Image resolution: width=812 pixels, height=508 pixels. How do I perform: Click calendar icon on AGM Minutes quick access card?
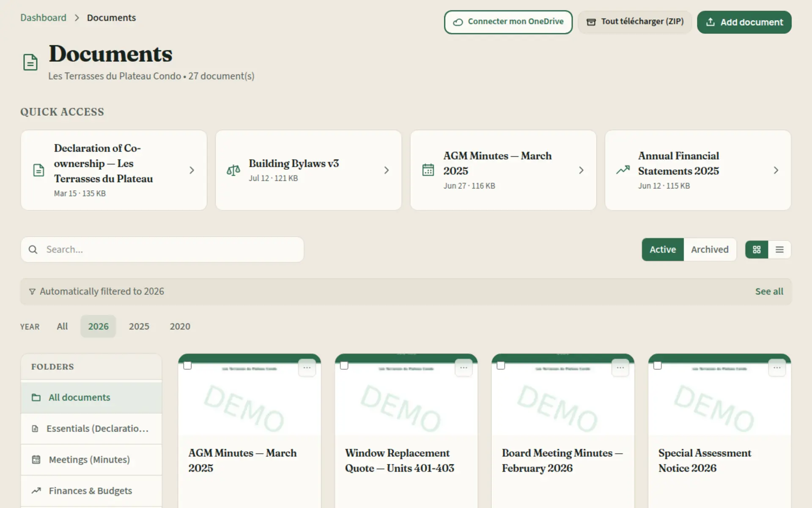[428, 170]
